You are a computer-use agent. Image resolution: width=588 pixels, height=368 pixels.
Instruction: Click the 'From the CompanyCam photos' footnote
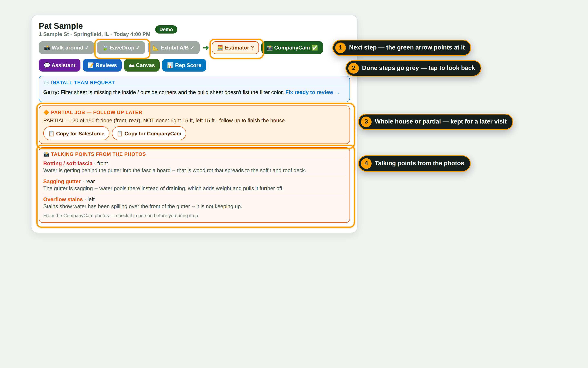[121, 216]
